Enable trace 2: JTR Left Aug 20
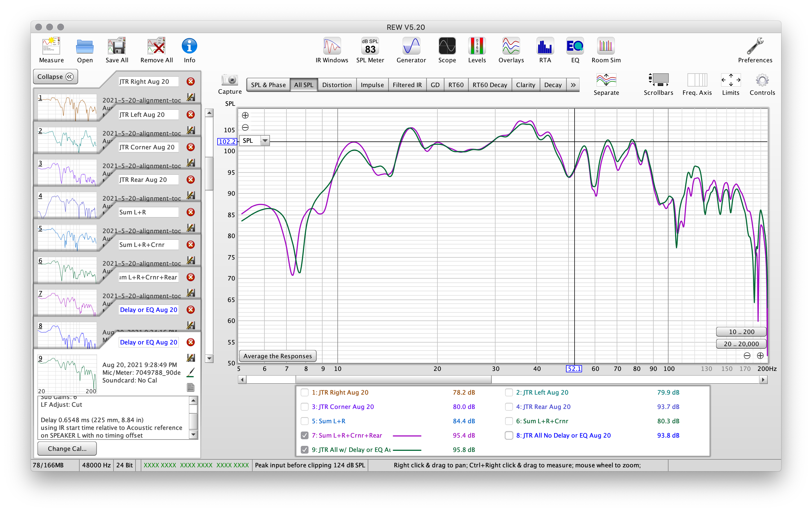 coord(509,392)
